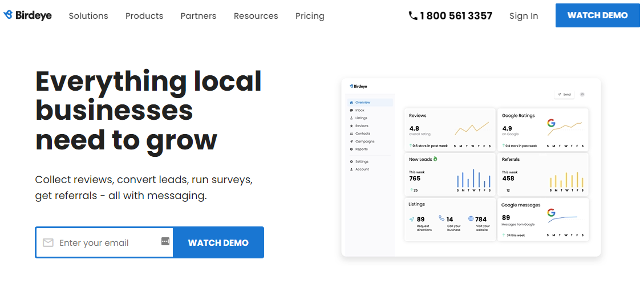The width and height of the screenshot is (644, 304).
Task: Click the Birdeye logo in the header
Action: coord(27,15)
